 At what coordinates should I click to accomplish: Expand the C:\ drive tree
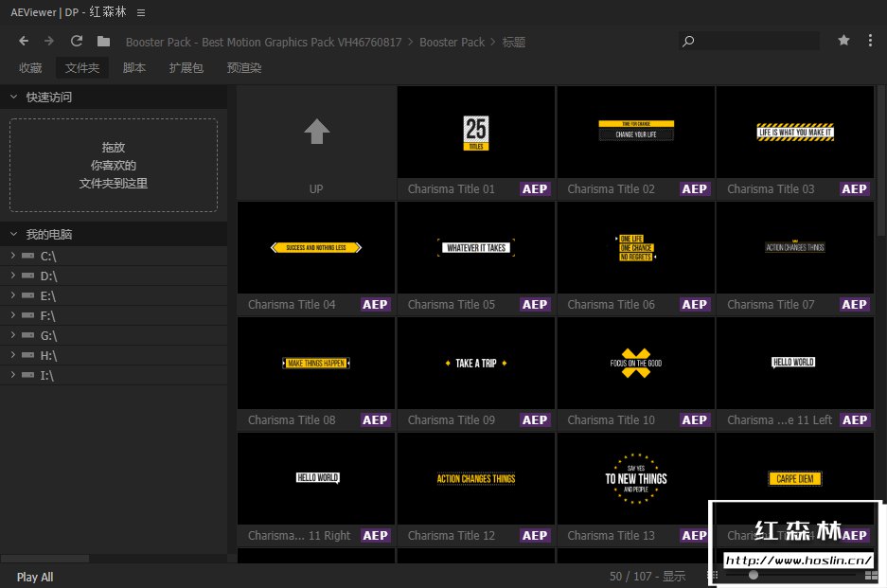tap(12, 256)
